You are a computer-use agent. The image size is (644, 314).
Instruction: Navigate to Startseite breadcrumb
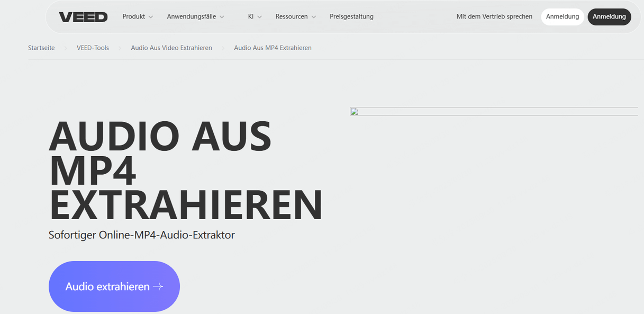click(41, 48)
